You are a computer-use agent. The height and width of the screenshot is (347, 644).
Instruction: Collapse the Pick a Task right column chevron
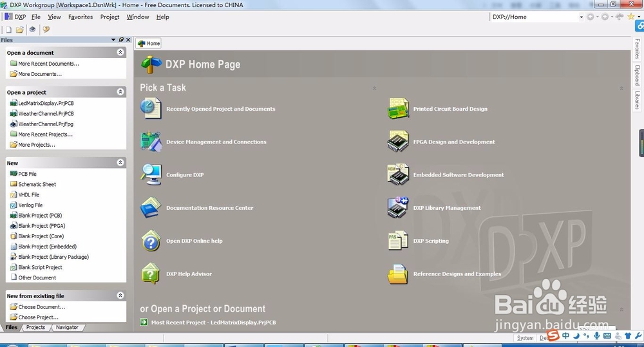click(621, 88)
